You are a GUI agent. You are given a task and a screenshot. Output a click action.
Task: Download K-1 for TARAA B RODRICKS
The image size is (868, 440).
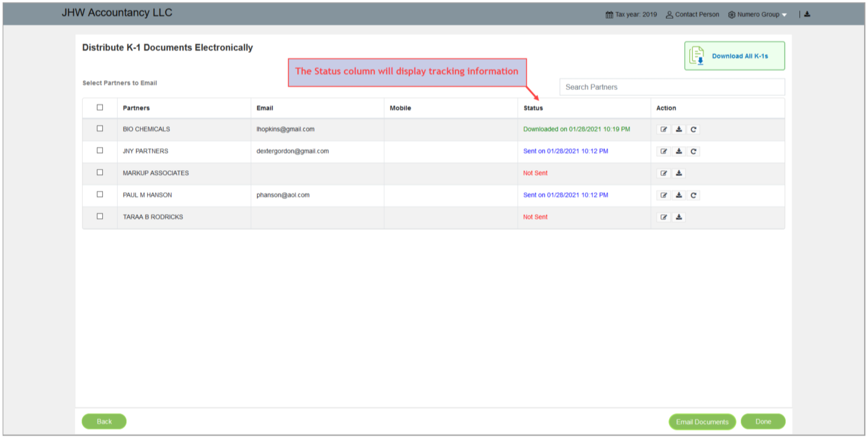tap(679, 217)
